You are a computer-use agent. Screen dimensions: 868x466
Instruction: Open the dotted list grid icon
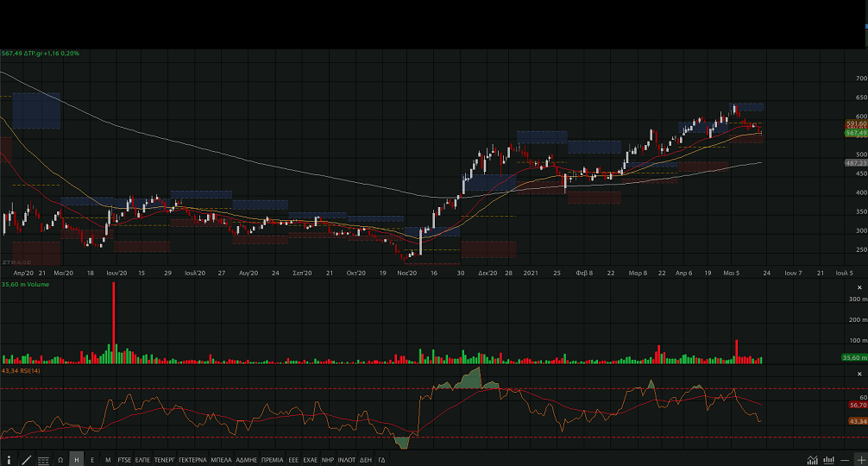tap(42, 460)
